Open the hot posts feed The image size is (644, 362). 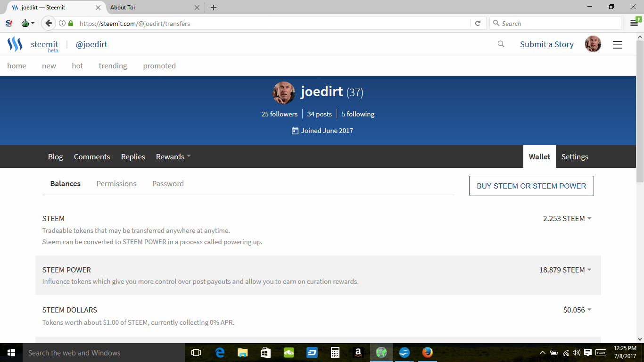[x=77, y=66]
